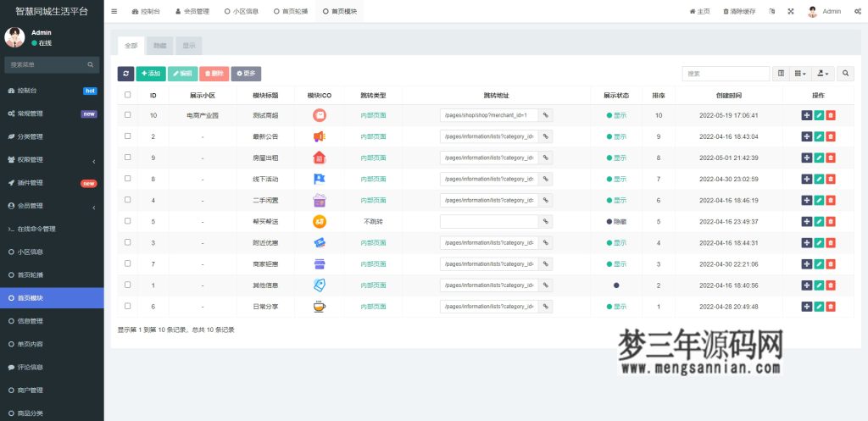Open 商户管理 in the sidebar

(52, 390)
